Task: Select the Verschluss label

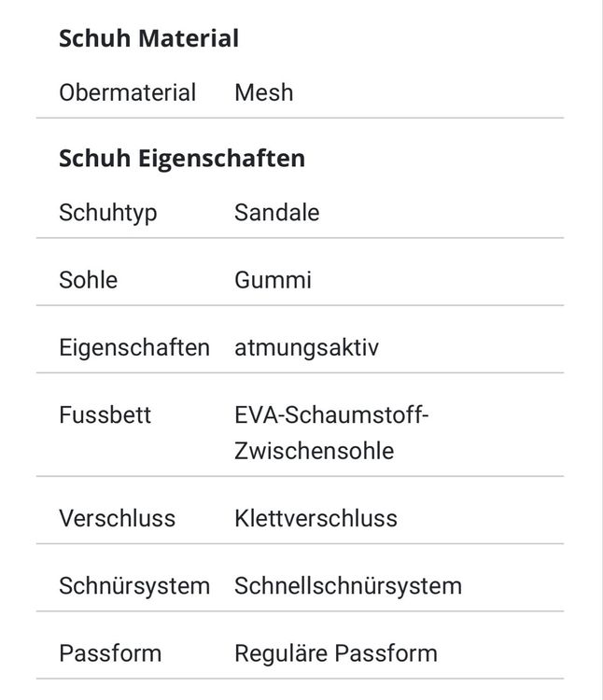Action: [117, 518]
